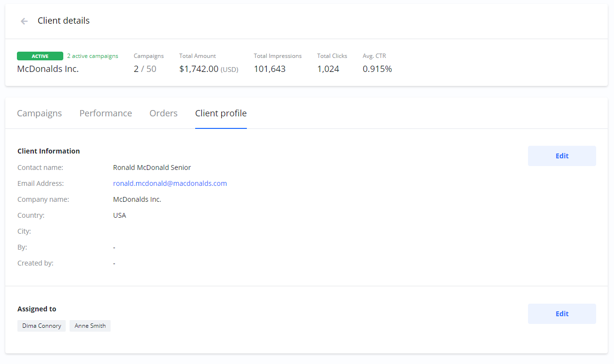Click the green ACTIVE status badge
The height and width of the screenshot is (364, 614).
click(40, 56)
